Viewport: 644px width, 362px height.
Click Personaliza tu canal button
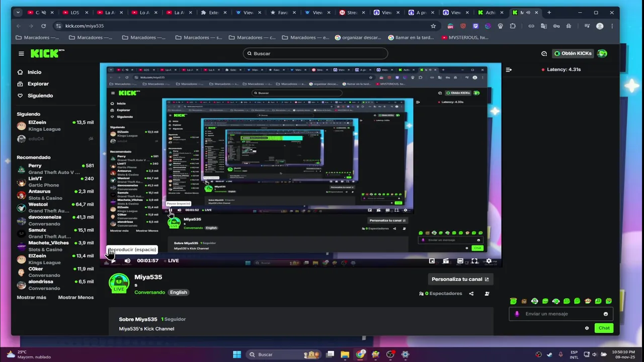point(460,279)
